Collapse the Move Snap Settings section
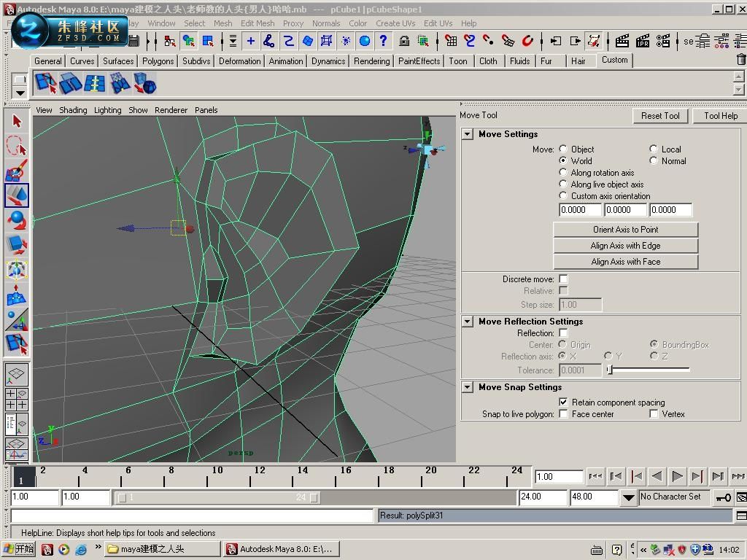Screen dimensions: 747x560 point(468,387)
